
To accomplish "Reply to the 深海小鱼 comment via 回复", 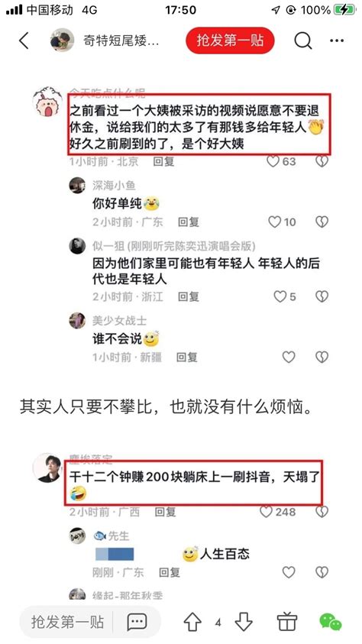I will coord(189,222).
